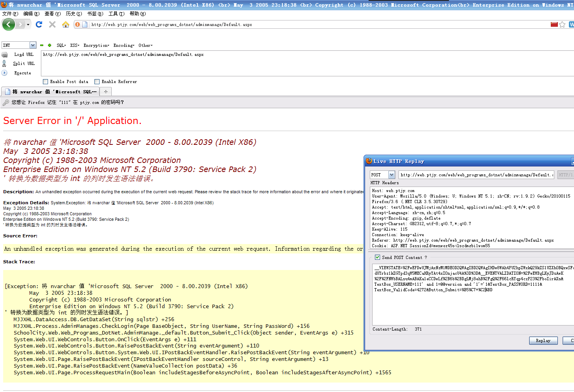The height and width of the screenshot is (392, 574).
Task: Open the 编辑 menu
Action: (31, 14)
